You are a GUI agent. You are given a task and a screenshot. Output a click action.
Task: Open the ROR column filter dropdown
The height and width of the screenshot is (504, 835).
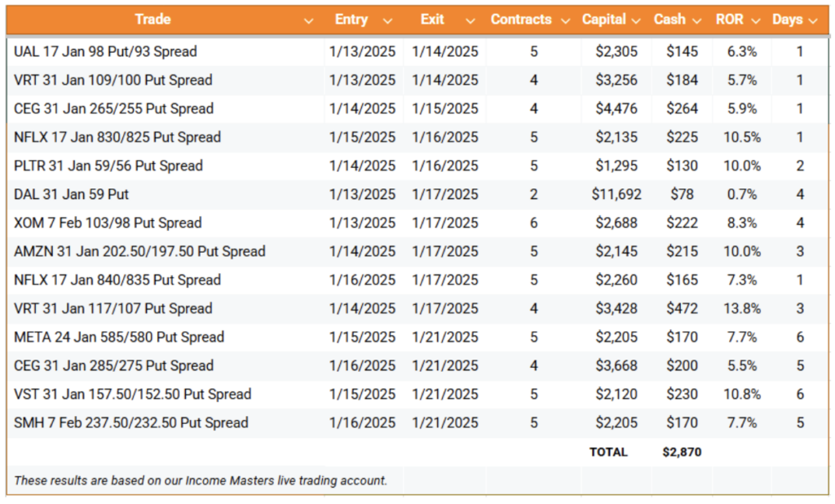click(x=756, y=21)
